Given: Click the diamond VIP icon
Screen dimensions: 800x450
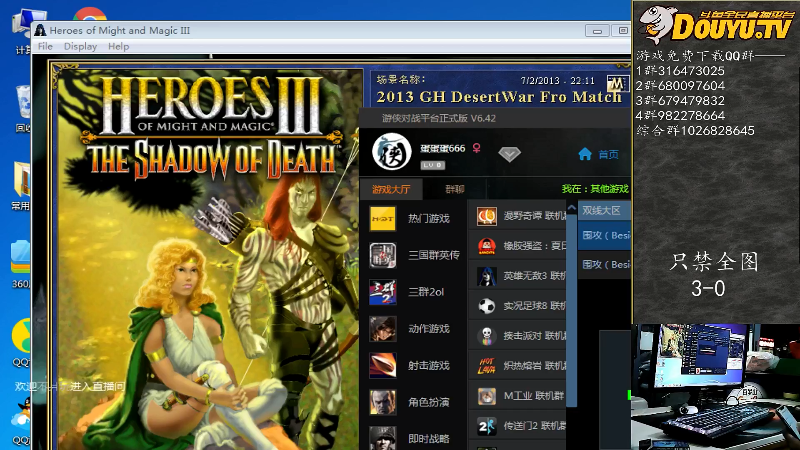Looking at the screenshot, I should [509, 154].
